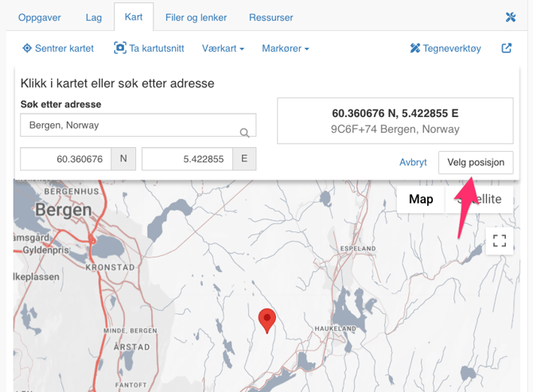Open map in external window icon
This screenshot has width=533, height=392.
pyautogui.click(x=507, y=48)
